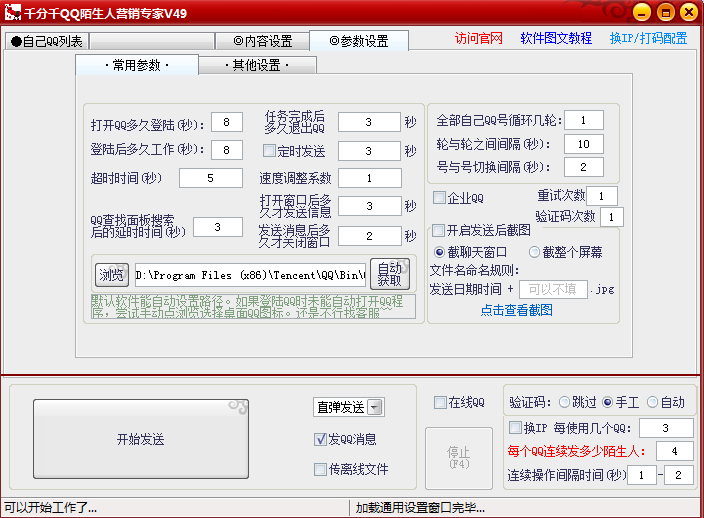Image resolution: width=704 pixels, height=518 pixels.
Task: Choose 手工 for 验证码
Action: click(607, 402)
